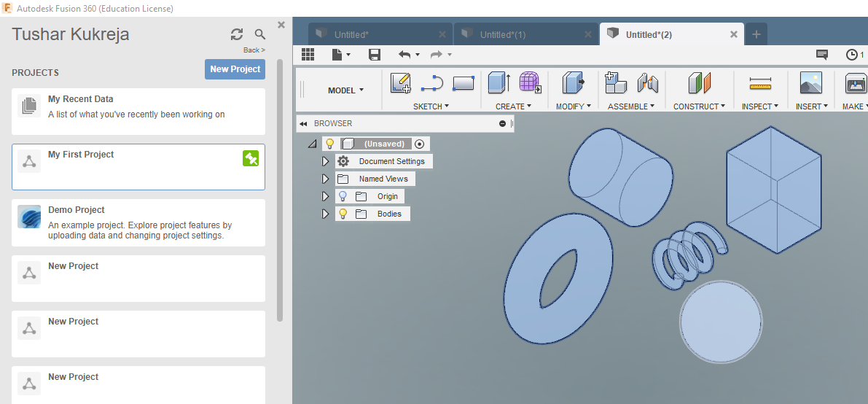This screenshot has height=404, width=868.
Task: Close the data panel with the X
Action: point(281,24)
